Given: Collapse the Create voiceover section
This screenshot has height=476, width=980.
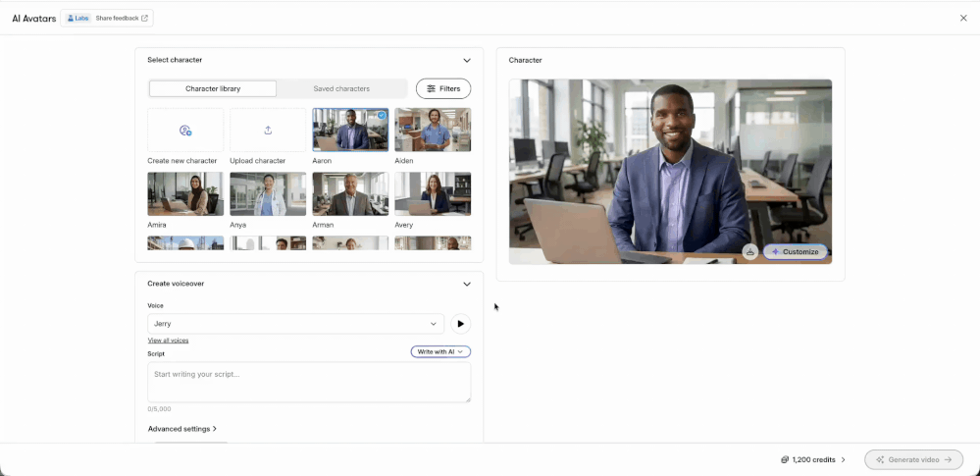Looking at the screenshot, I should point(467,284).
